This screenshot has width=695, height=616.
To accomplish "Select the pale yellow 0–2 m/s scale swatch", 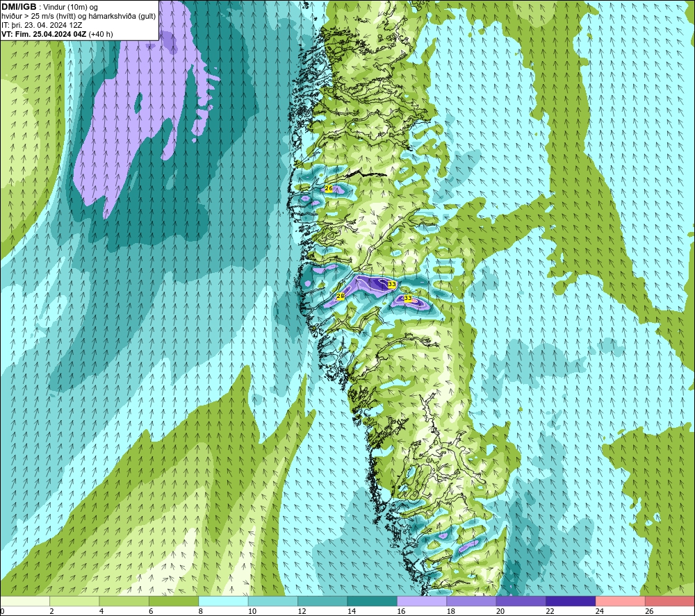I will point(25,601).
